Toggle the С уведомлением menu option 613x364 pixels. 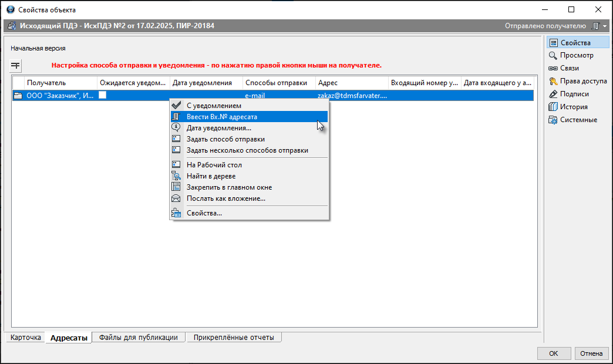[250, 106]
